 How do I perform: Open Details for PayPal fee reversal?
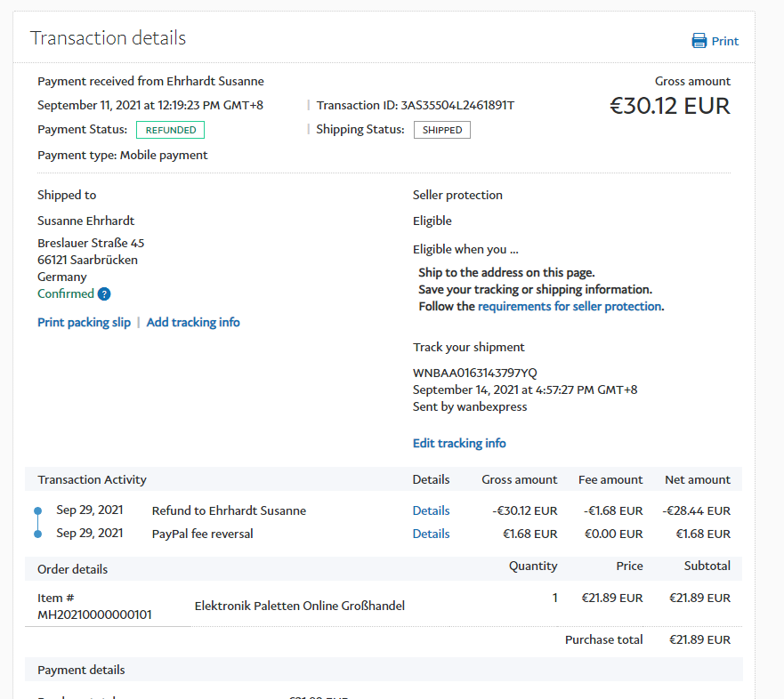431,534
